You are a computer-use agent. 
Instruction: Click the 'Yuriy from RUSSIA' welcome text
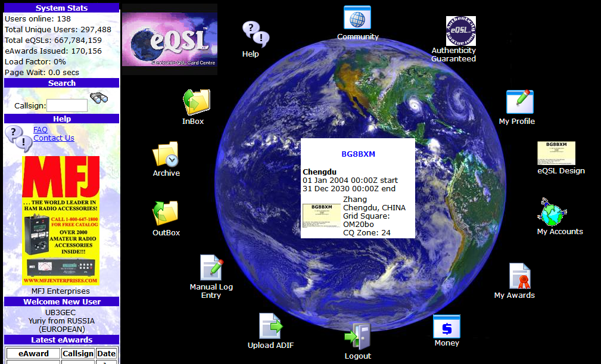tap(61, 321)
